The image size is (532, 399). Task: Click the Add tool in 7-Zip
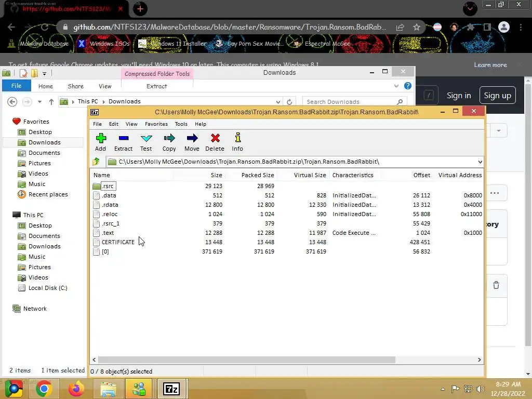(100, 142)
